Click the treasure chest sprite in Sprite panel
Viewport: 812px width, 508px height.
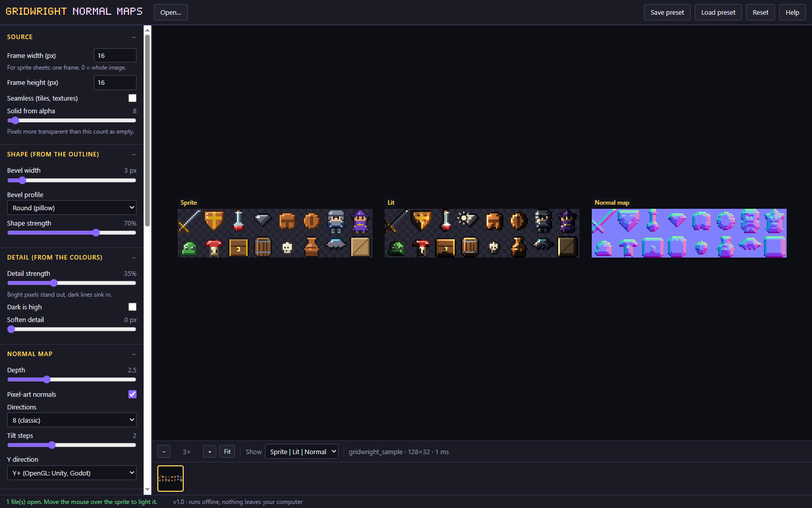pyautogui.click(x=239, y=247)
